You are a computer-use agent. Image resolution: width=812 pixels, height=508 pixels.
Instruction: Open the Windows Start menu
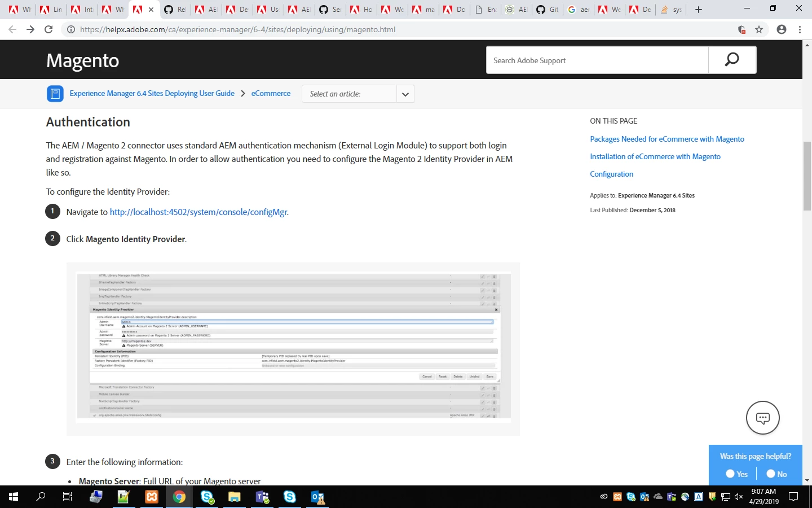14,497
